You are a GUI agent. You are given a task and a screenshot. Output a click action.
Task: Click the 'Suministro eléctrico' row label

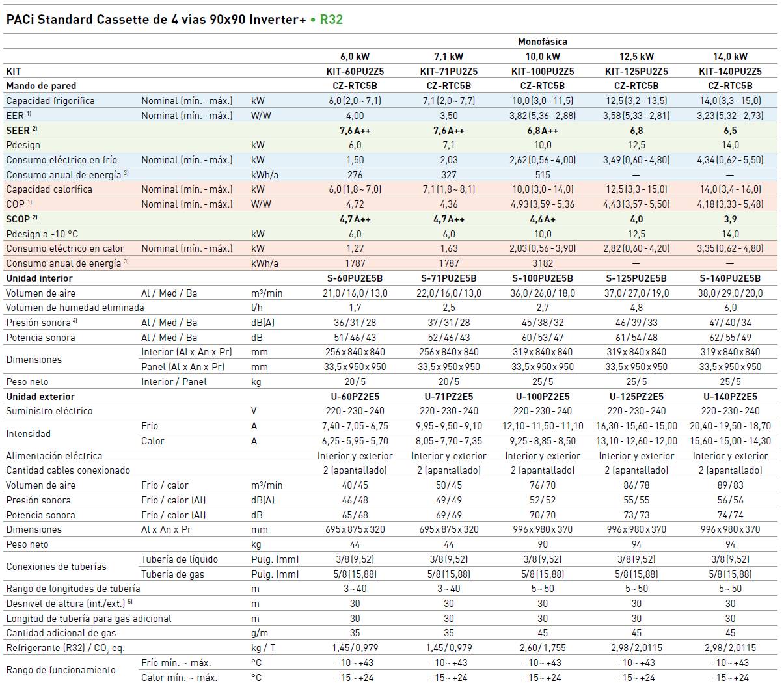coord(49,411)
